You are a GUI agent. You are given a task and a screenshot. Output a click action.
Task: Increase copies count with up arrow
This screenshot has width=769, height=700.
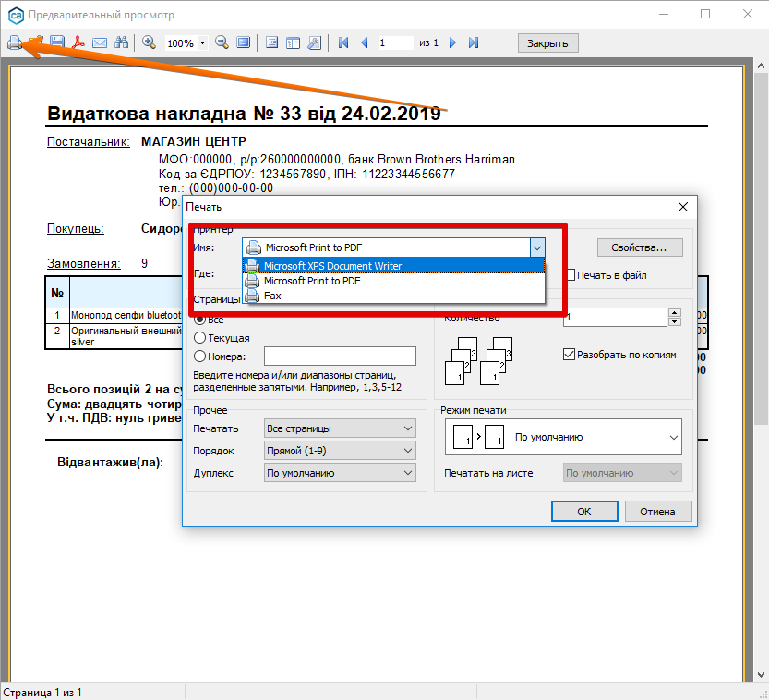[675, 313]
